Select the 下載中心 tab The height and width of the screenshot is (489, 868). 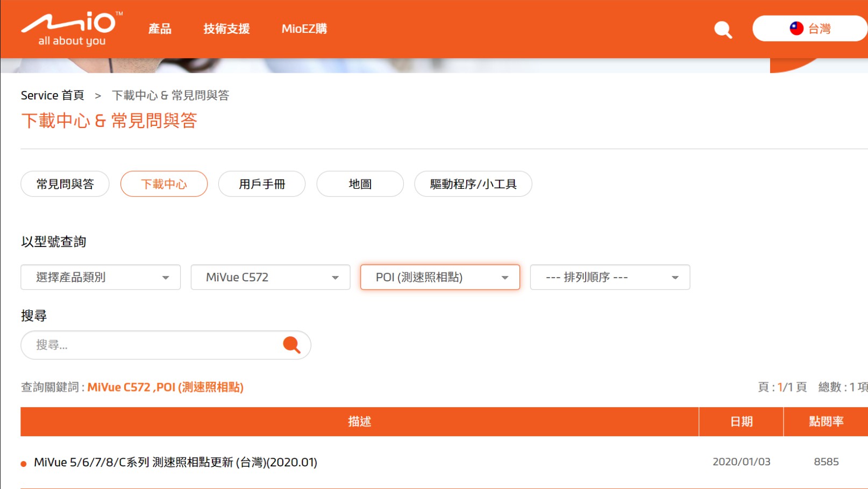pyautogui.click(x=164, y=184)
